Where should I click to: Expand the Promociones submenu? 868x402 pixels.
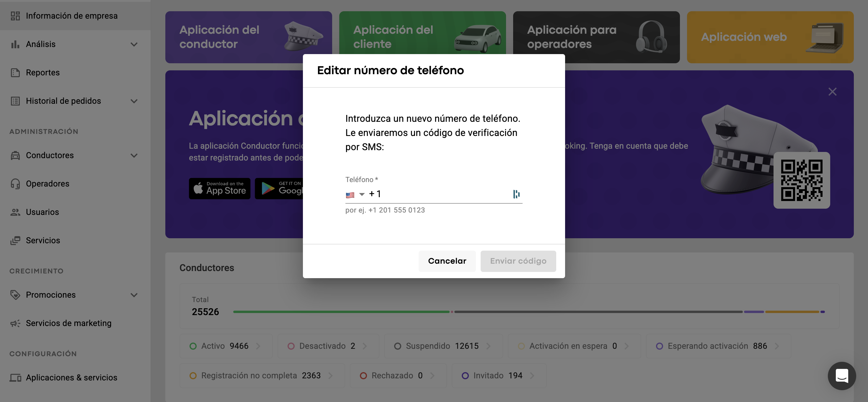(x=134, y=295)
